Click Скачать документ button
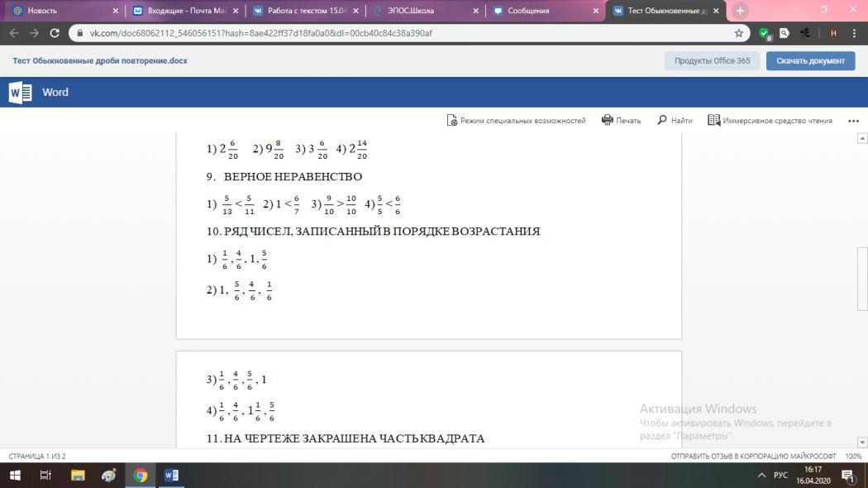868x488 pixels. pyautogui.click(x=809, y=60)
